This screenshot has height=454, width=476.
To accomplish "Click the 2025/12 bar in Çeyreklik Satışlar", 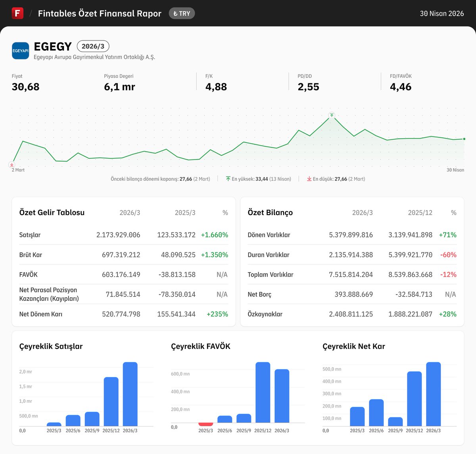I will (111, 402).
